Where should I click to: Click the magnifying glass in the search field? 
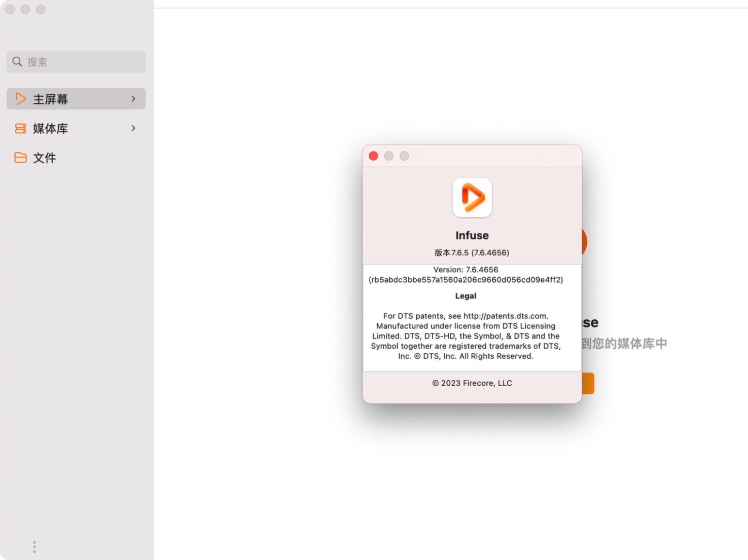[x=17, y=61]
